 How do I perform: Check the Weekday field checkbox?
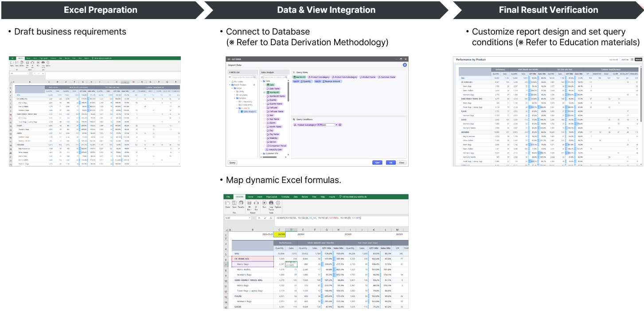pos(264,138)
